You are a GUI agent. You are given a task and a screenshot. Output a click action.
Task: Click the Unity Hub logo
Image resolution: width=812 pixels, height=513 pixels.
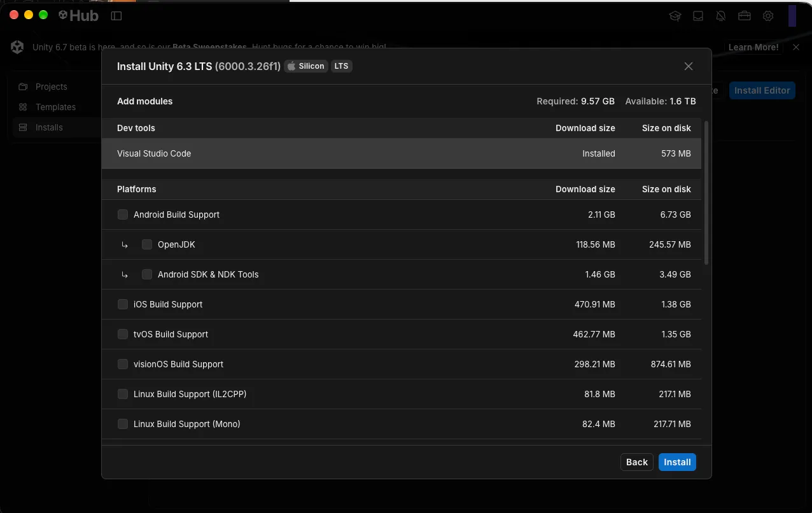click(78, 16)
